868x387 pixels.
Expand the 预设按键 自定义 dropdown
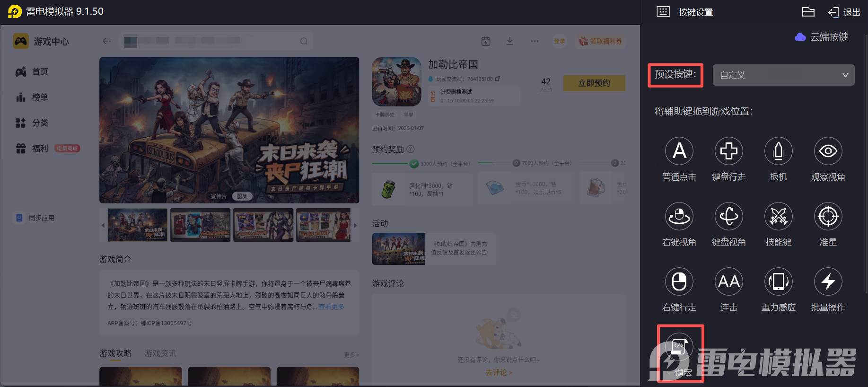tap(783, 75)
